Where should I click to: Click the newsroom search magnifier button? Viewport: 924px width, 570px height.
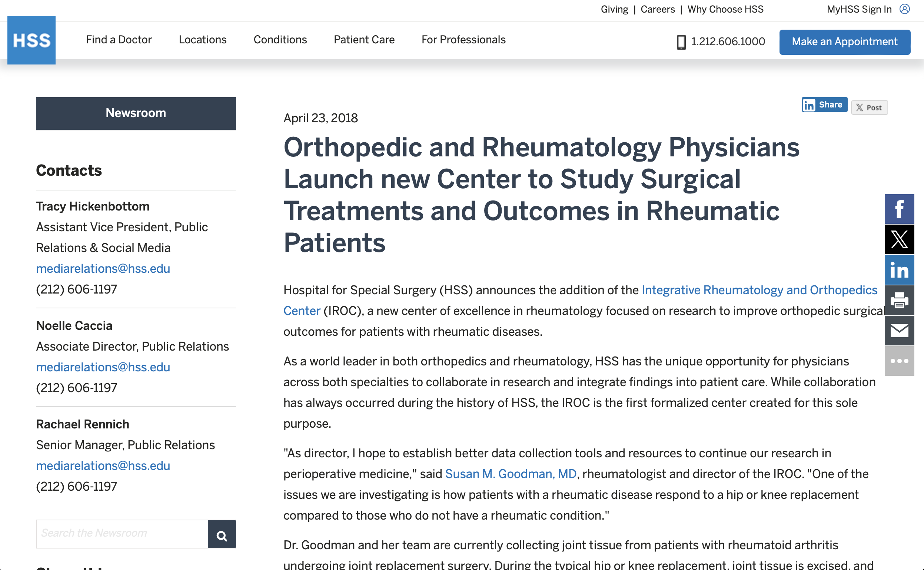click(222, 534)
